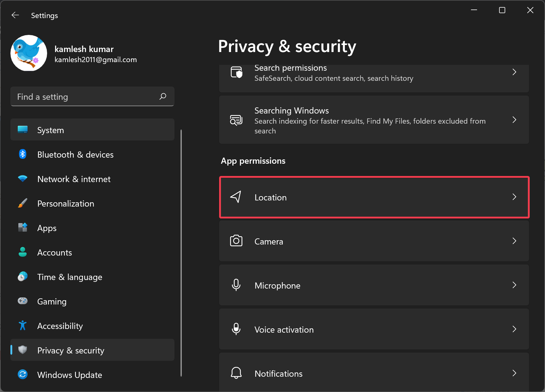The image size is (545, 392).
Task: Select Privacy & security in sidebar
Action: (92, 350)
